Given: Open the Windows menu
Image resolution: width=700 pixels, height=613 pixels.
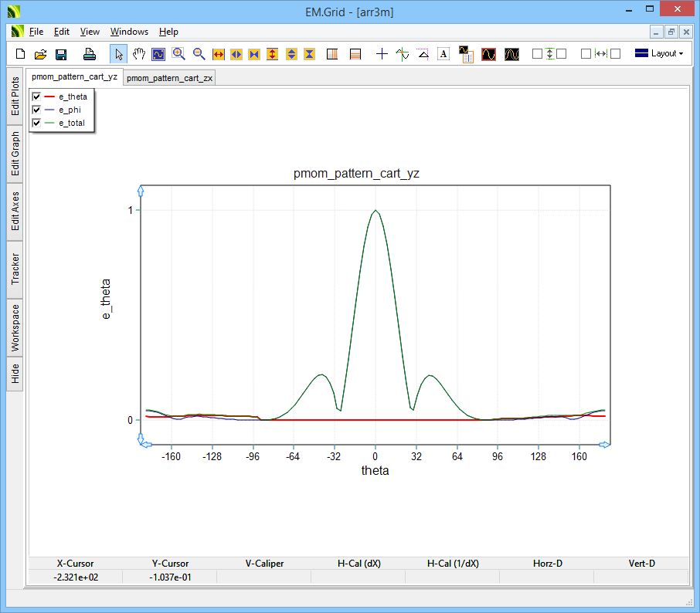Looking at the screenshot, I should 129,32.
